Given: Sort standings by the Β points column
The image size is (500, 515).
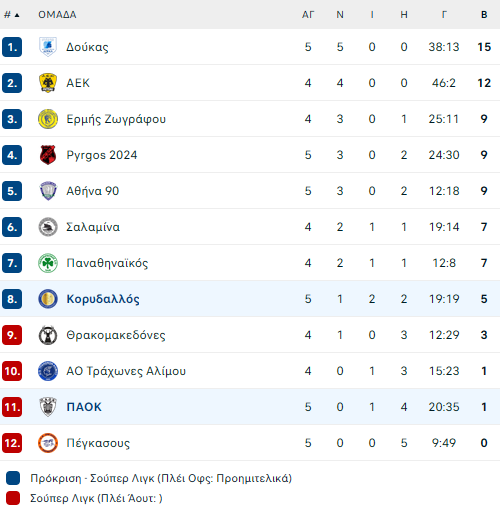Looking at the screenshot, I should pyautogui.click(x=484, y=15).
